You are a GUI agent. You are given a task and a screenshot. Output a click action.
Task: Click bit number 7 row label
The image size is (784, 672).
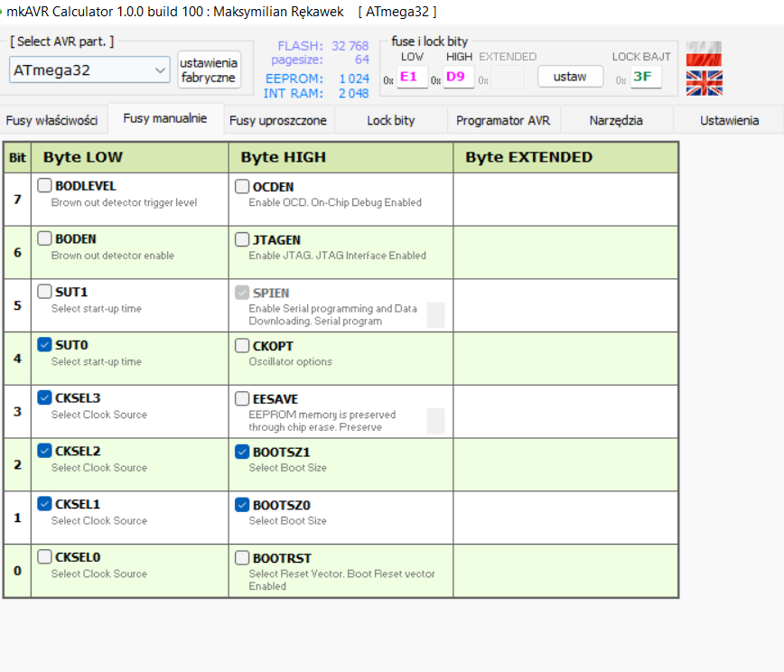coord(17,200)
